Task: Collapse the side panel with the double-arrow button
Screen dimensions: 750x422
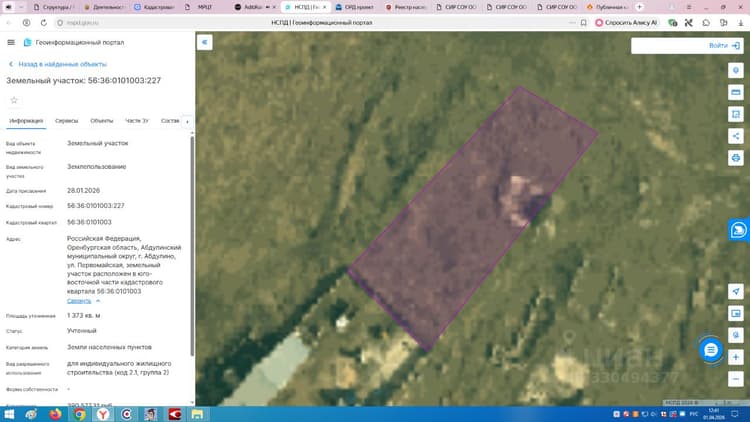Action: click(x=205, y=43)
